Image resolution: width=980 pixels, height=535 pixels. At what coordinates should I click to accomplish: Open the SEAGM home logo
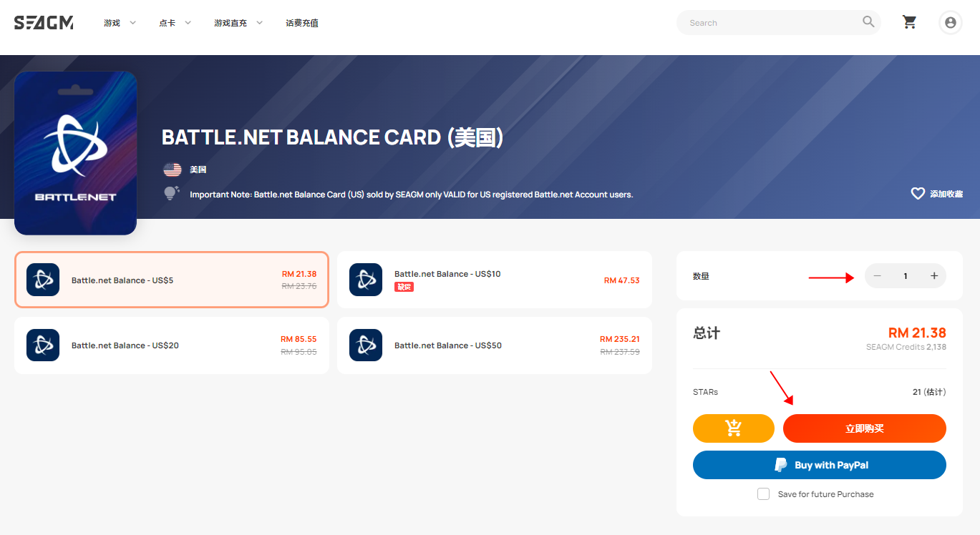tap(44, 23)
